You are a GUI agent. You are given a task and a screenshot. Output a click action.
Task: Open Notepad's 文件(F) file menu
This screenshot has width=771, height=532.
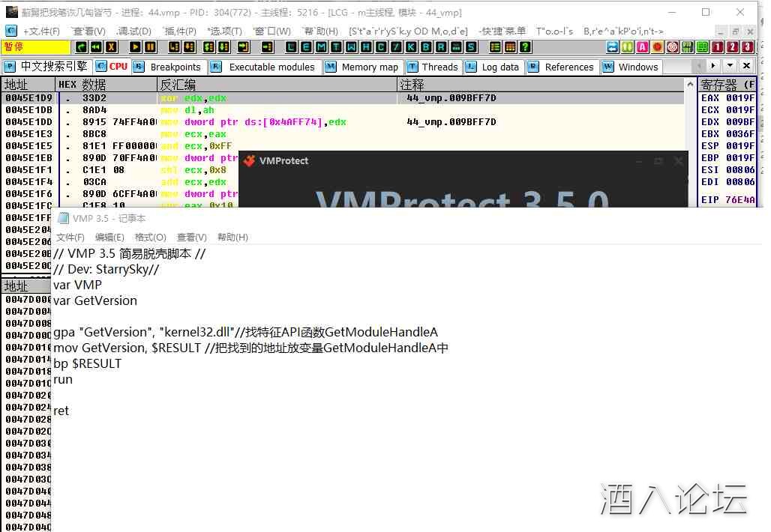point(70,237)
